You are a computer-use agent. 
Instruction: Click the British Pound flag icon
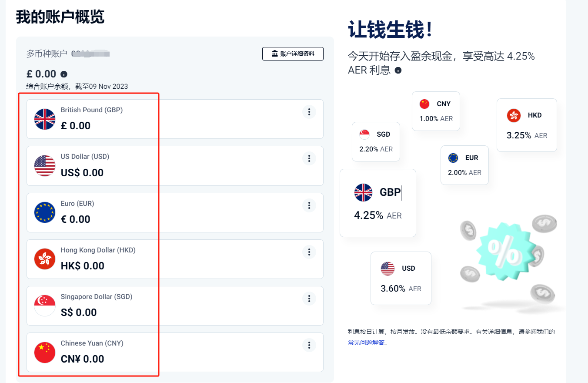click(x=44, y=119)
